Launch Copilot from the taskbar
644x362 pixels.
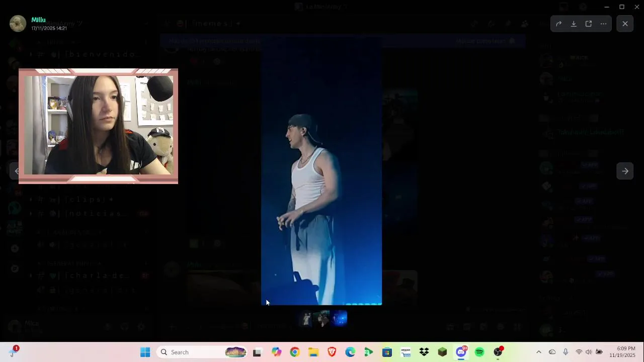pos(276,352)
